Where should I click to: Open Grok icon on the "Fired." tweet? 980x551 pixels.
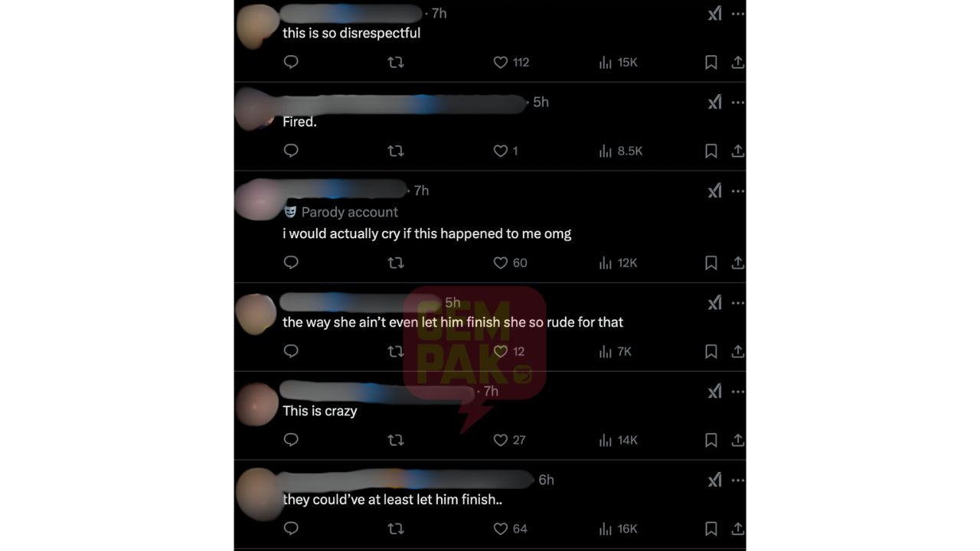pos(714,102)
